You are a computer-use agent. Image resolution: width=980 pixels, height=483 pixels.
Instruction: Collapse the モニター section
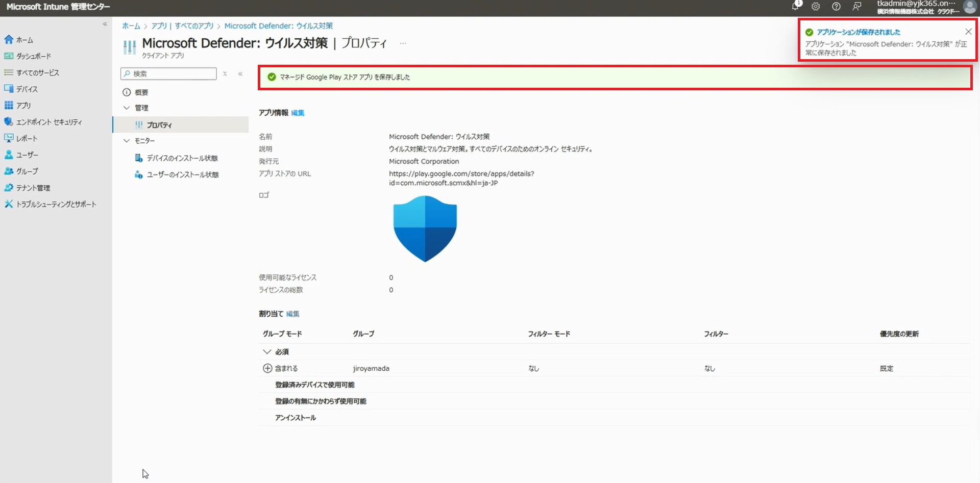pos(127,140)
